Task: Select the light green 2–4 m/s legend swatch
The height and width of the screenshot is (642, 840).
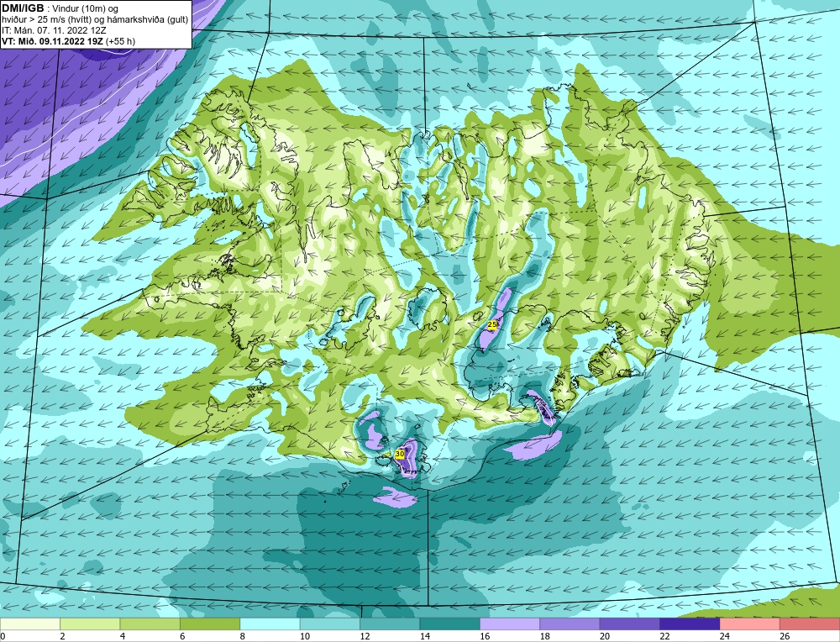Action: pyautogui.click(x=90, y=624)
